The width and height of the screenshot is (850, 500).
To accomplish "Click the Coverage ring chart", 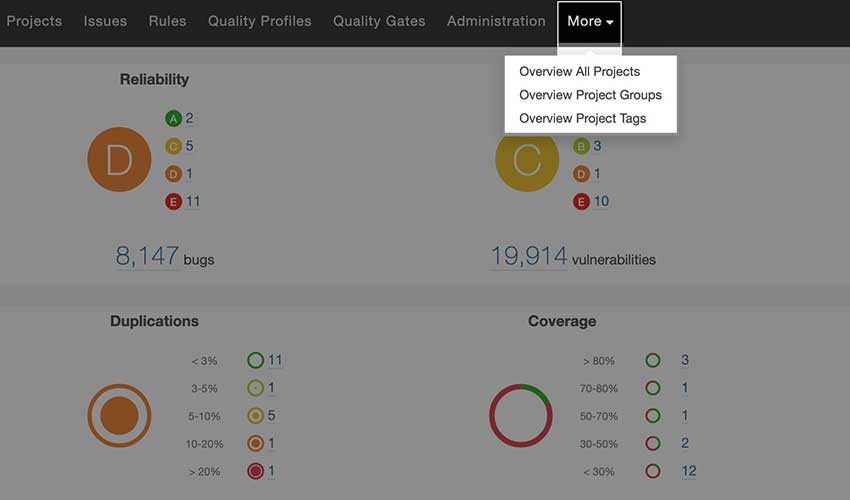I will 520,415.
